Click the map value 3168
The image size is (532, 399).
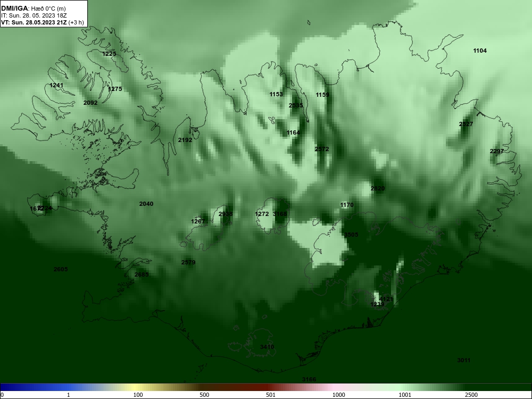tap(280, 214)
